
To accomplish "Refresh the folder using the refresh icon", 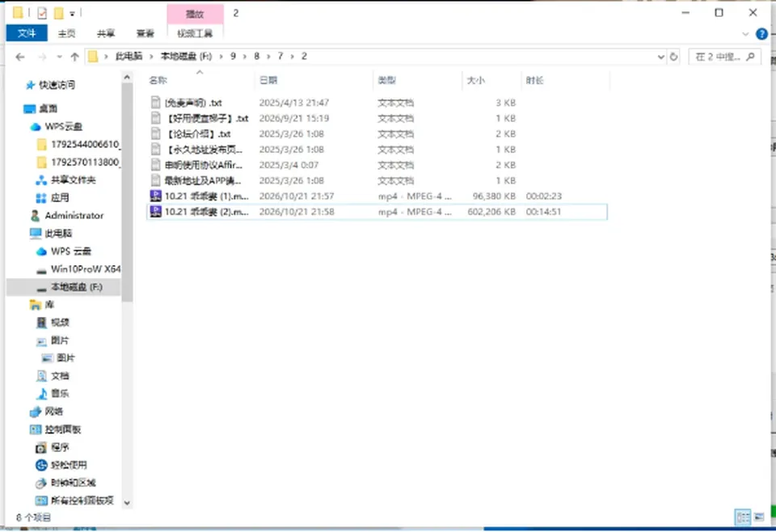I will tap(673, 57).
